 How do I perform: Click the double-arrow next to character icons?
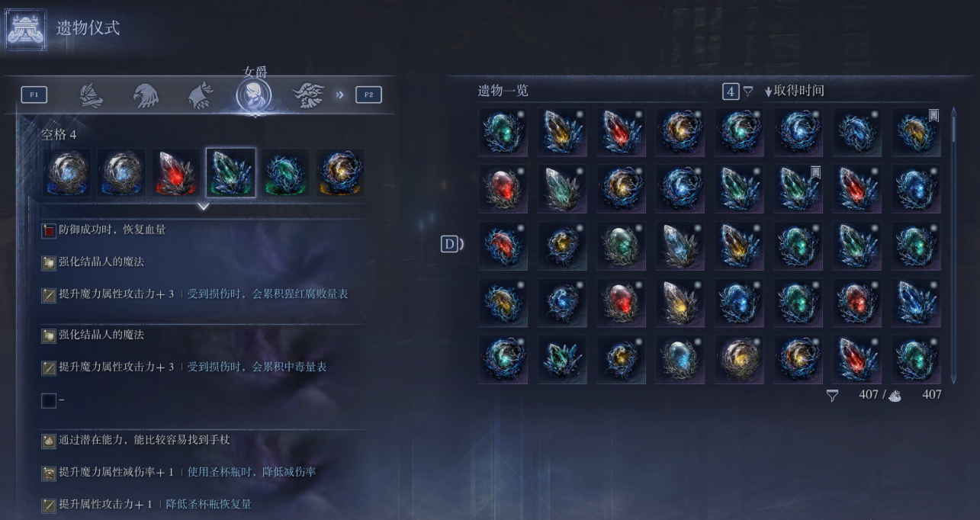(340, 95)
